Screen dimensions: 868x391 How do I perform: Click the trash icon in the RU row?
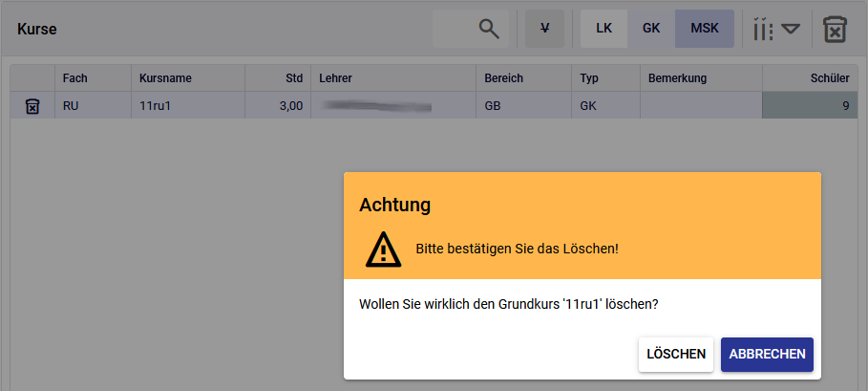pos(32,106)
